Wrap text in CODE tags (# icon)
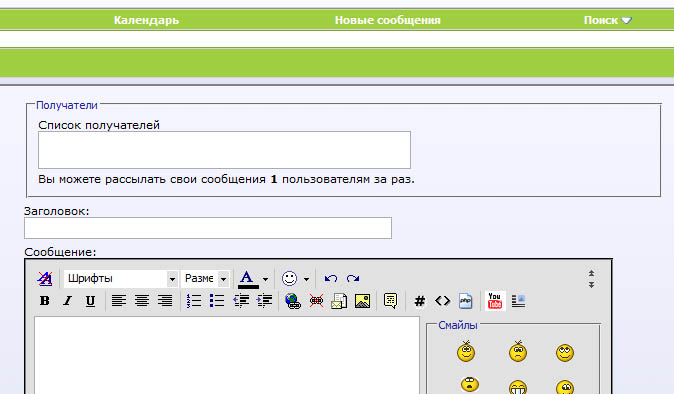This screenshot has width=674, height=394. [420, 301]
